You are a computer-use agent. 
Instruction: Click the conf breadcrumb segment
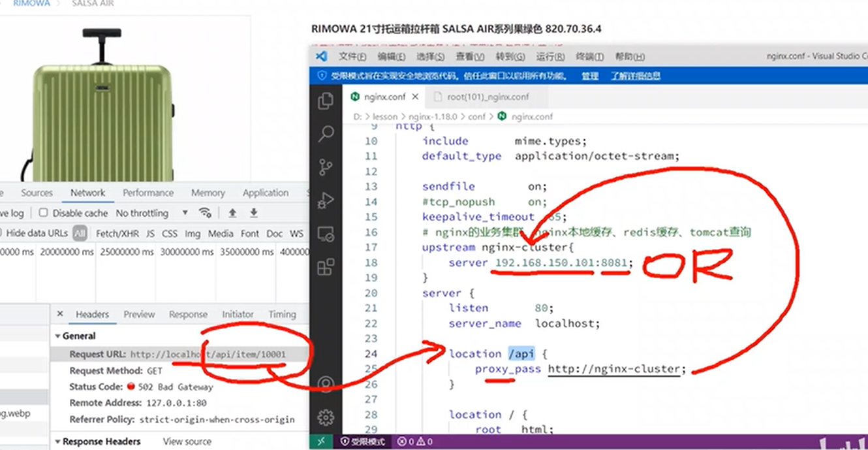(x=477, y=116)
